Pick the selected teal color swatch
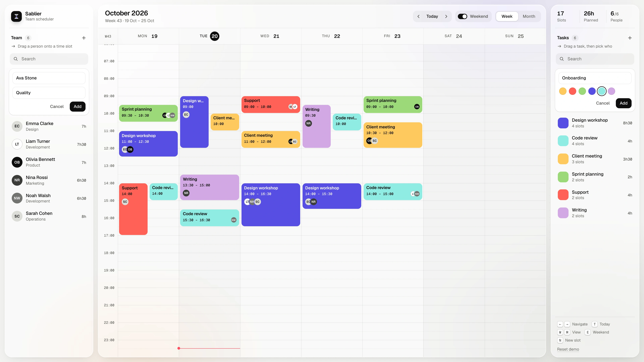This screenshot has width=644, height=362. click(x=602, y=91)
